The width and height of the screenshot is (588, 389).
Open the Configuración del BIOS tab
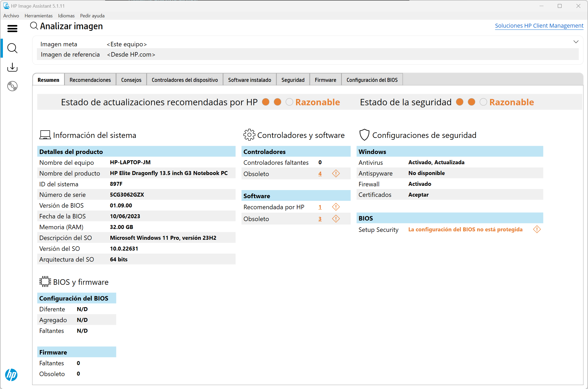pyautogui.click(x=372, y=80)
